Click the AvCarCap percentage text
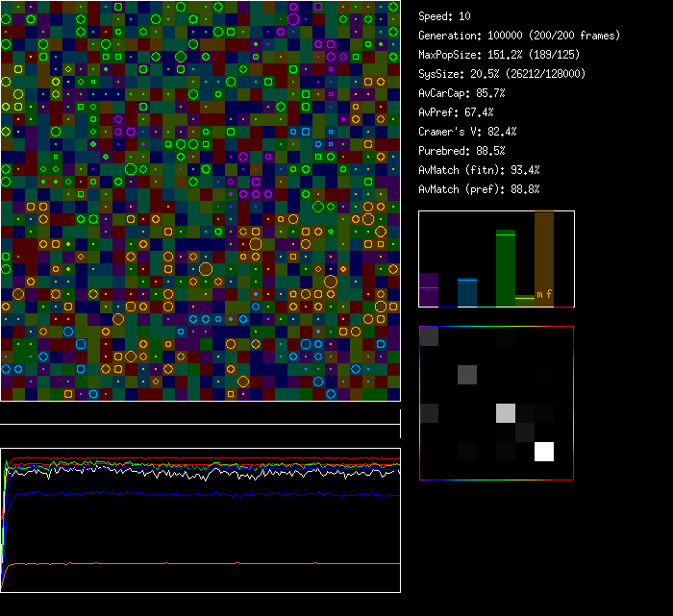The width and height of the screenshot is (673, 616). [x=462, y=93]
